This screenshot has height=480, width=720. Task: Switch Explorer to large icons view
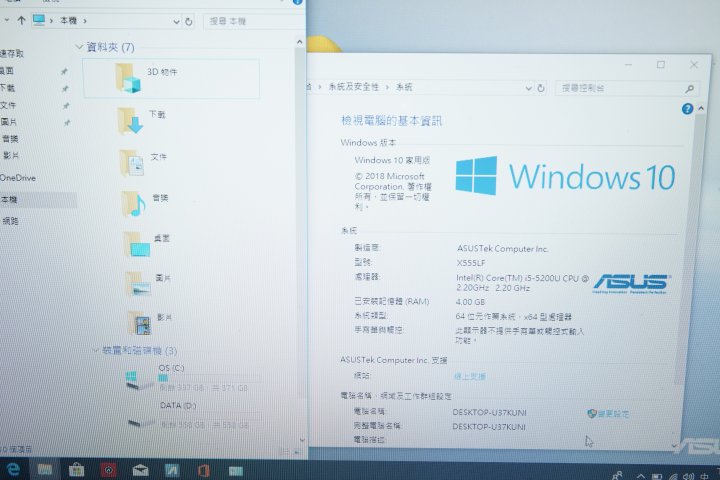[298, 452]
